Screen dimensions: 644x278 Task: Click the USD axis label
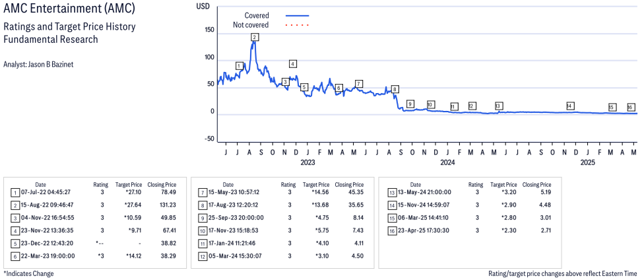tap(202, 6)
